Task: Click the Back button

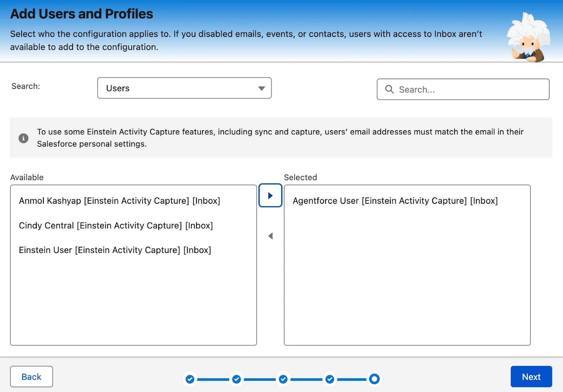Action: 32,377
